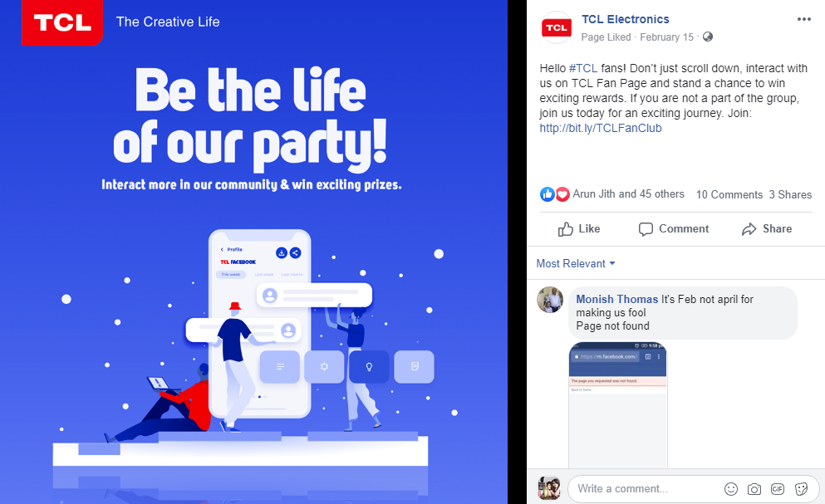Click the emoji smiley icon in comment box

pos(731,489)
